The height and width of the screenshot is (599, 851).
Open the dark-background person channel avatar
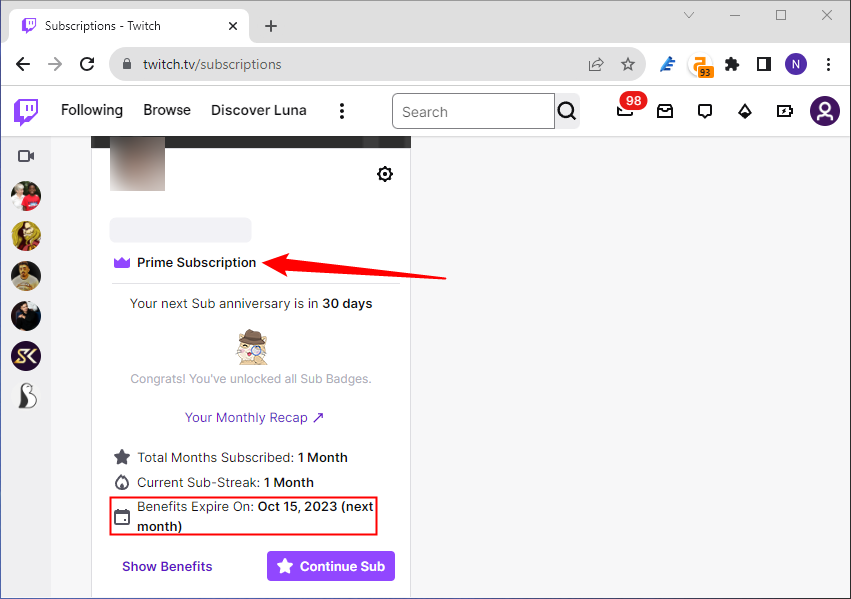coord(26,316)
